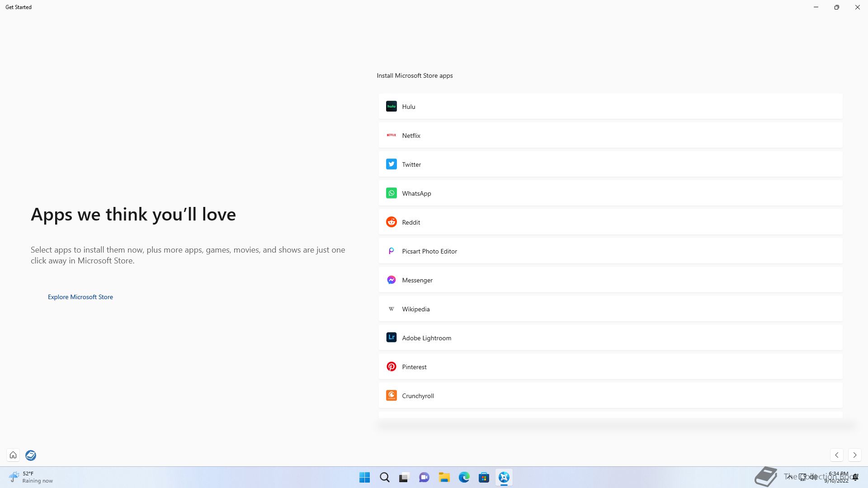This screenshot has height=488, width=868.
Task: Select the Netflix app name
Action: point(411,136)
